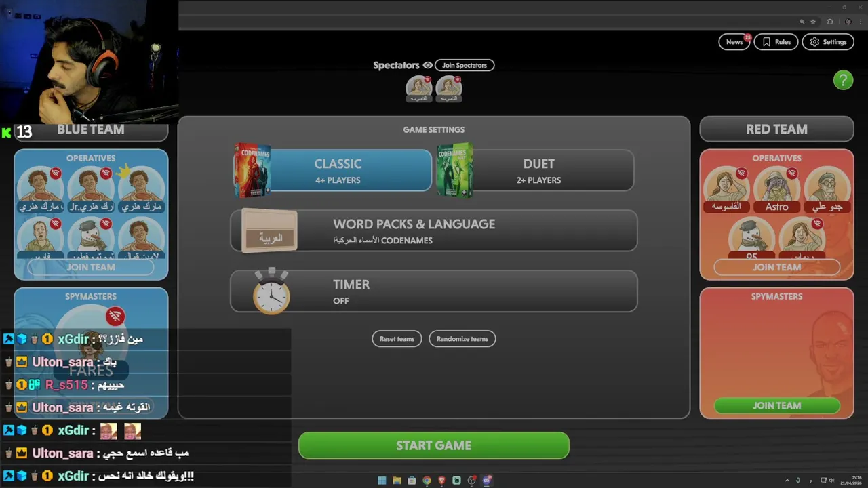Image resolution: width=868 pixels, height=488 pixels.
Task: Open the Settings gear button
Action: click(828, 42)
